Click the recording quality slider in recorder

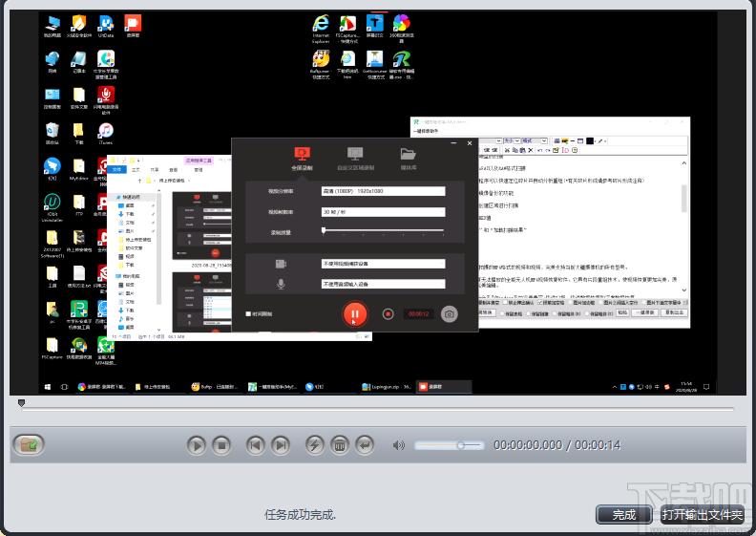(384, 230)
